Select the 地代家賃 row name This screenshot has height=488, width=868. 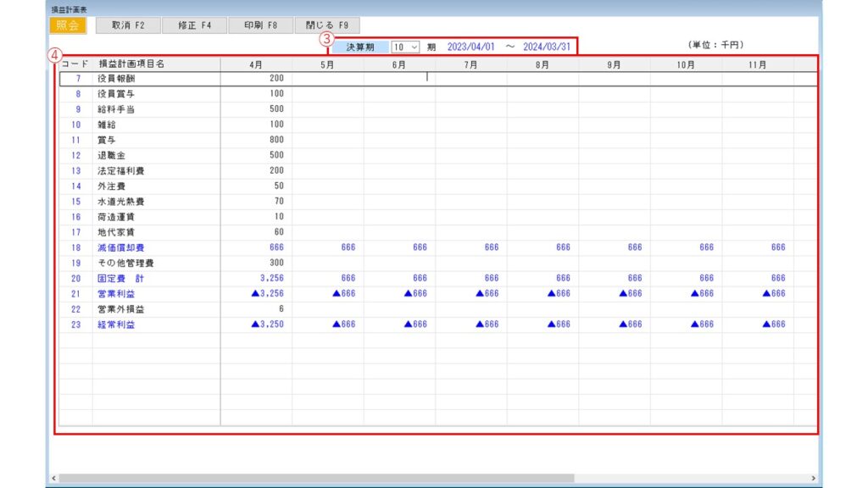point(116,232)
